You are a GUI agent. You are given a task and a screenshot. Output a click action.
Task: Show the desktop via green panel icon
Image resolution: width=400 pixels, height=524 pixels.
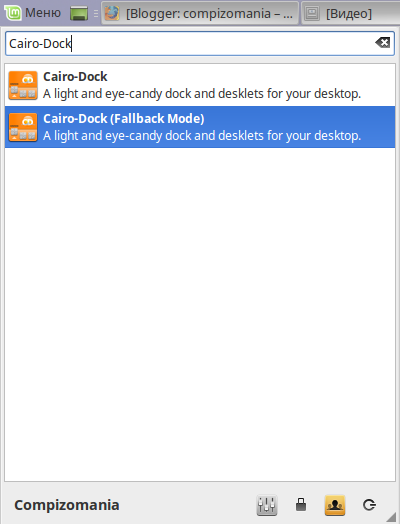(79, 13)
